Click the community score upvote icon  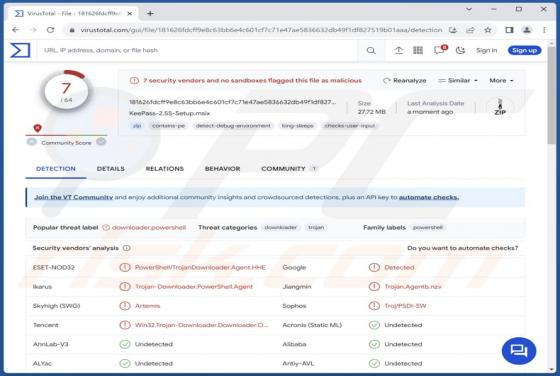pos(101,142)
